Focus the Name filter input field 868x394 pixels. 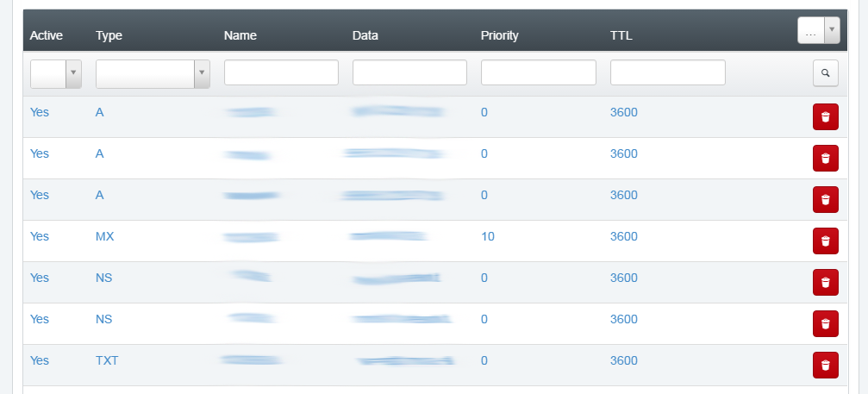coord(281,72)
